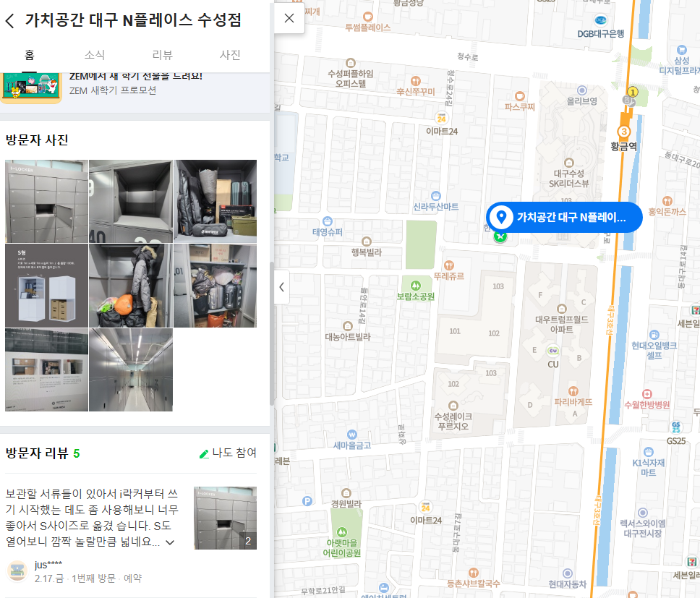Select the 황금역 station icon on map
Screen dimensions: 700x598
point(623,132)
